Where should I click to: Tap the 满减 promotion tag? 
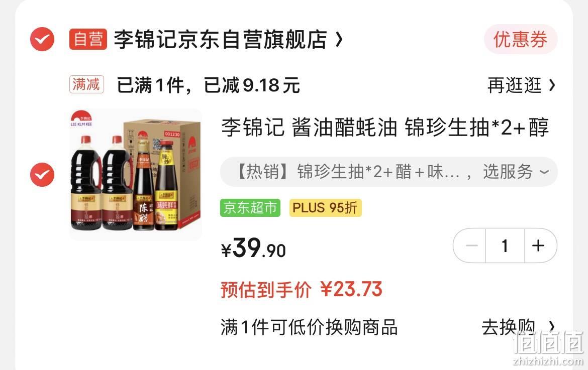pos(86,84)
